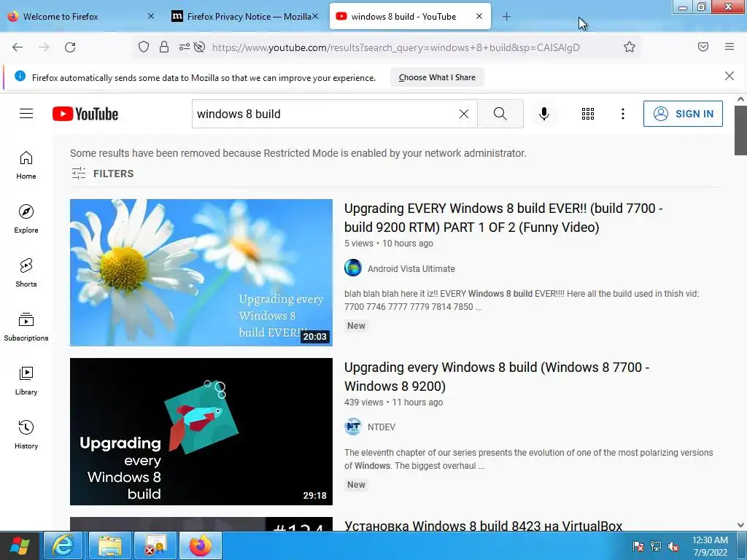Submit search with magnifier button
This screenshot has height=560, width=747.
(500, 114)
